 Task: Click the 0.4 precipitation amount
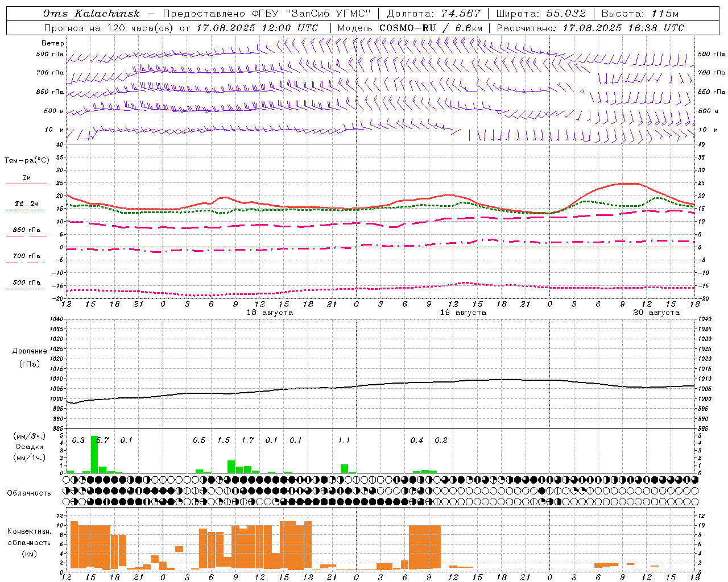[x=417, y=440]
